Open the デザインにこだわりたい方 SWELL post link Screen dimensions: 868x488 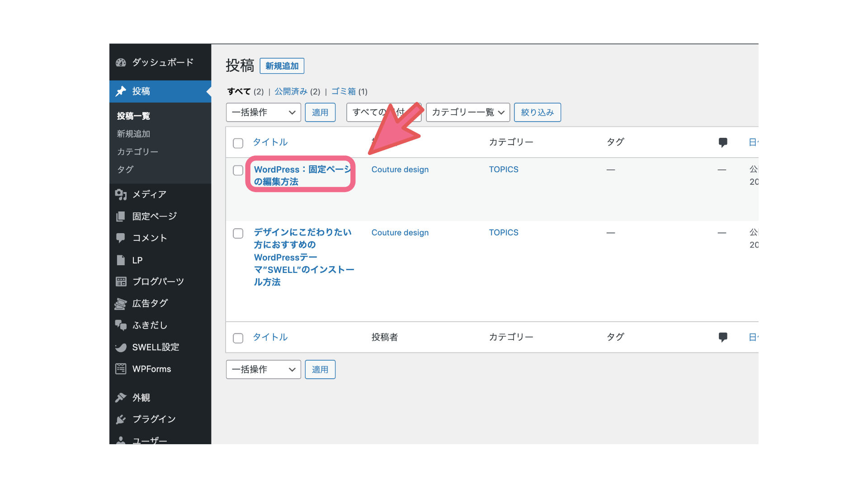(x=304, y=257)
